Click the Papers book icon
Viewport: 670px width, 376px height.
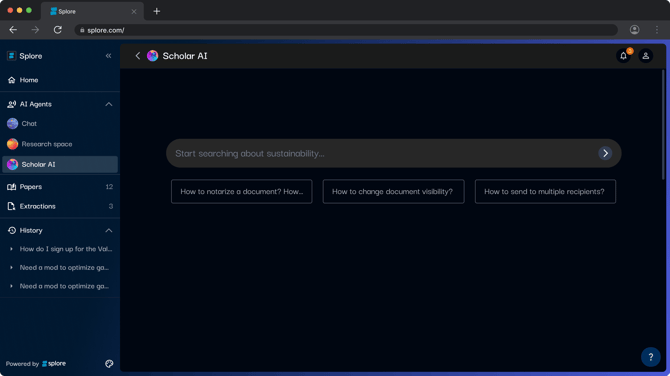pyautogui.click(x=12, y=187)
